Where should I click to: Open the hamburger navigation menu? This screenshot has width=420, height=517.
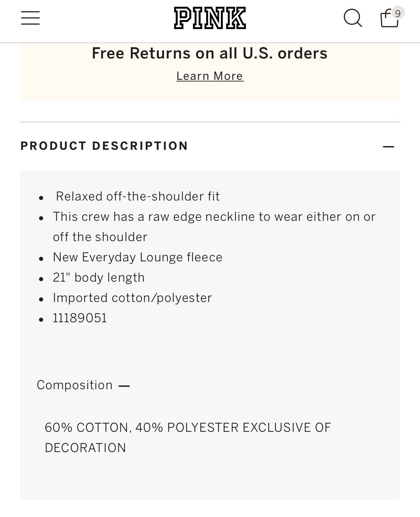pos(30,18)
